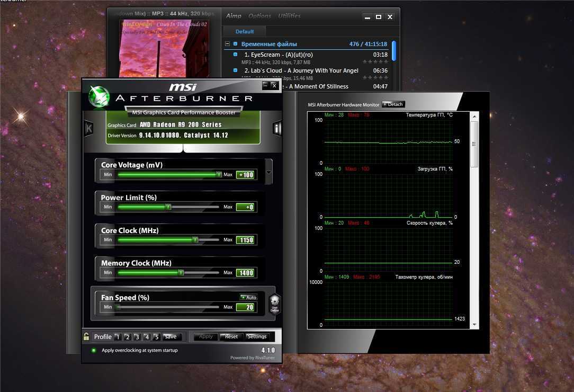Select profile slot 1
The height and width of the screenshot is (392, 574).
(x=118, y=337)
